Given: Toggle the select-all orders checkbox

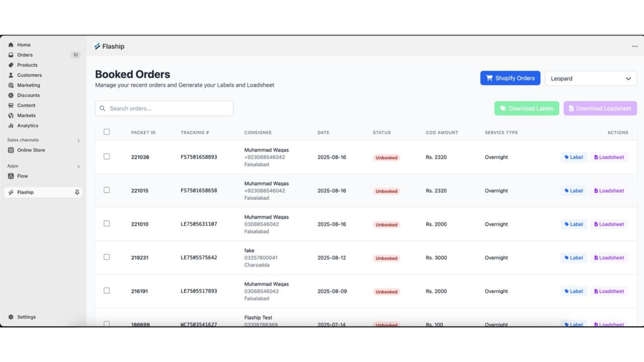Looking at the screenshot, I should pyautogui.click(x=107, y=132).
